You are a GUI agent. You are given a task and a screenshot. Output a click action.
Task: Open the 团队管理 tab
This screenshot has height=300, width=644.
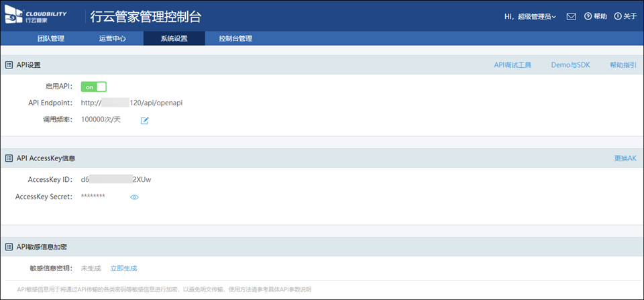(51, 39)
